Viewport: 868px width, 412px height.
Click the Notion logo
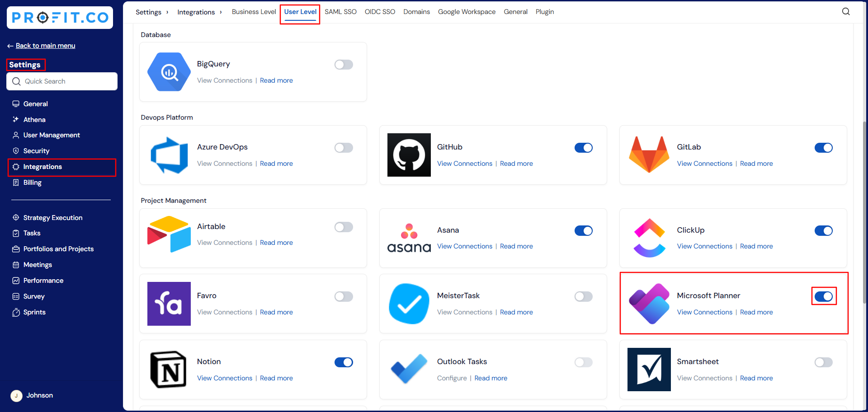point(168,370)
